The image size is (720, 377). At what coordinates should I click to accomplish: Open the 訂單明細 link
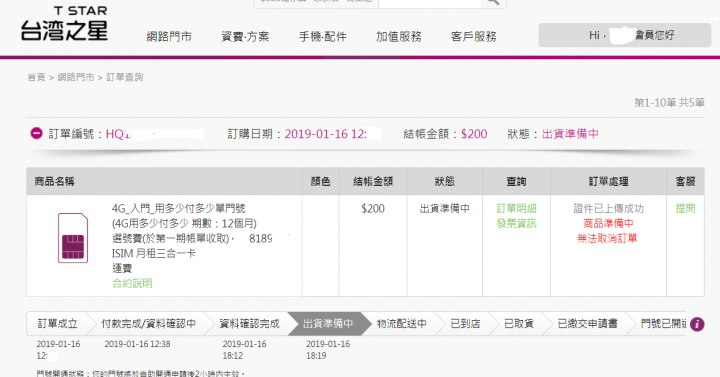coord(516,208)
